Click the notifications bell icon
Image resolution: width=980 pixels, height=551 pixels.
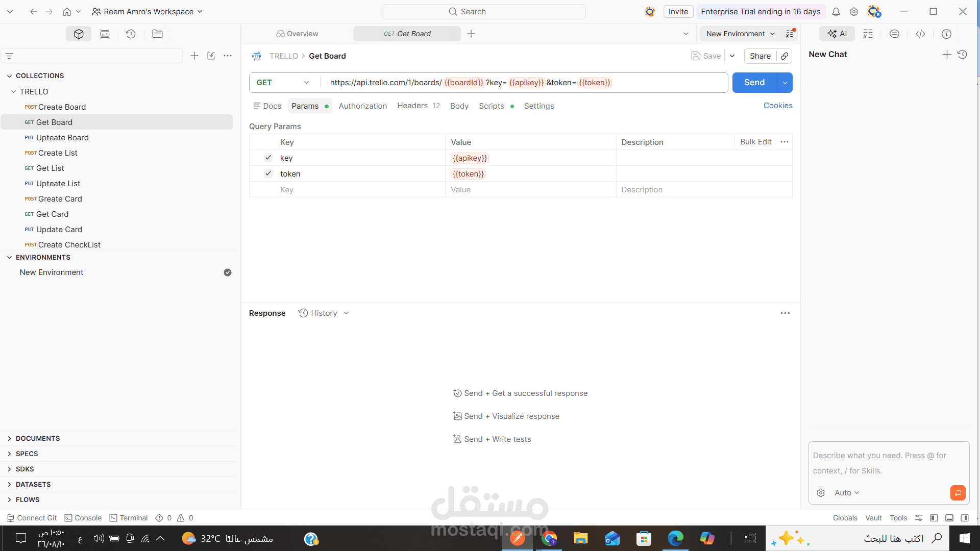(836, 12)
